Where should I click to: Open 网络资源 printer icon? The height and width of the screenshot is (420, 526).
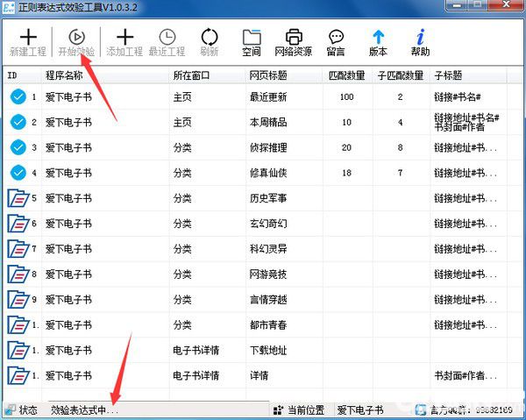[x=294, y=37]
